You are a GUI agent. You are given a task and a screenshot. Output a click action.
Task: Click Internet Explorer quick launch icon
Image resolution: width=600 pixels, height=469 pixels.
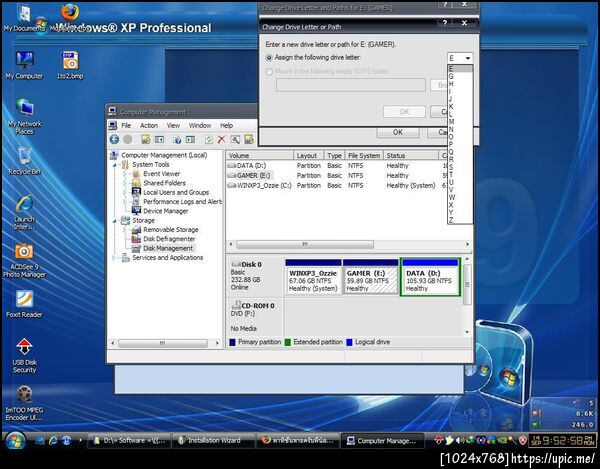pos(53,441)
